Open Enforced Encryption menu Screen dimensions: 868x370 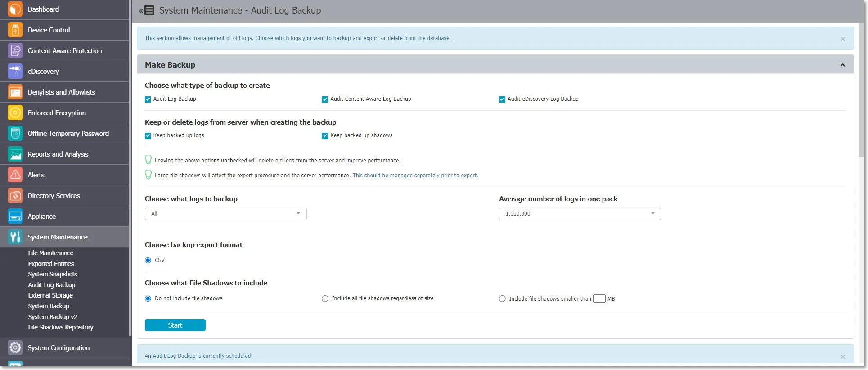pyautogui.click(x=57, y=113)
